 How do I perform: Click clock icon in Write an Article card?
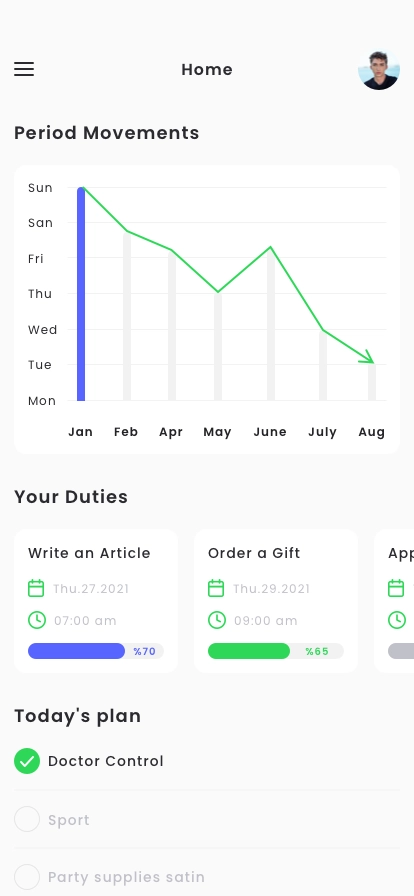click(37, 620)
